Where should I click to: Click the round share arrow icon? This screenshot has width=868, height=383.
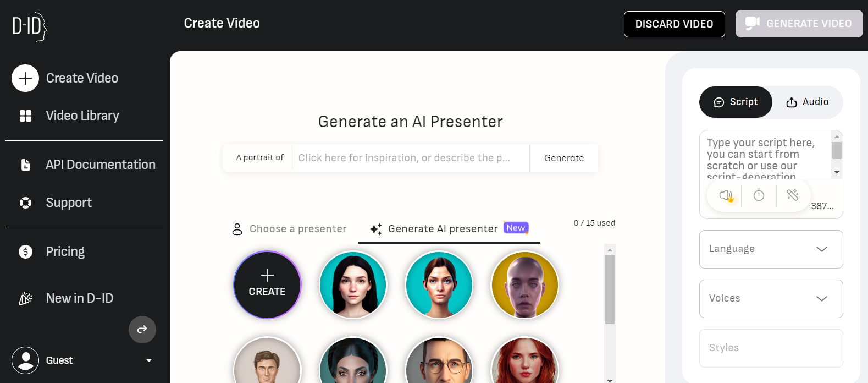coord(142,330)
